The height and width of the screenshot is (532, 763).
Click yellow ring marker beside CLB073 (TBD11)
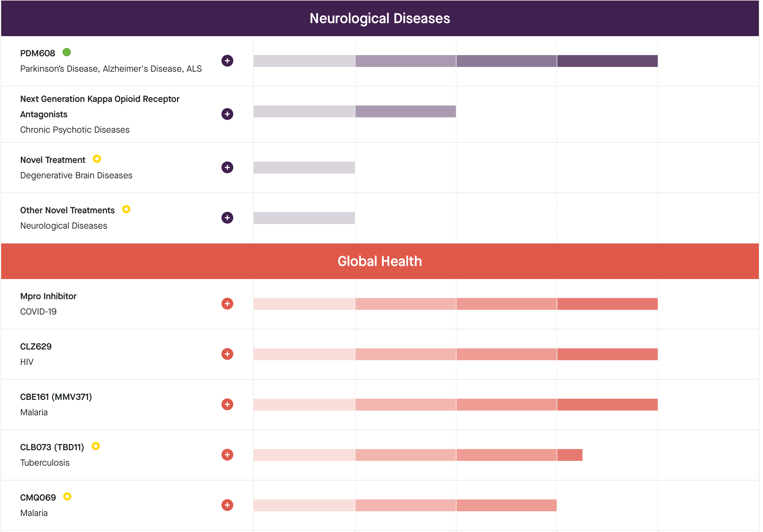point(96,446)
